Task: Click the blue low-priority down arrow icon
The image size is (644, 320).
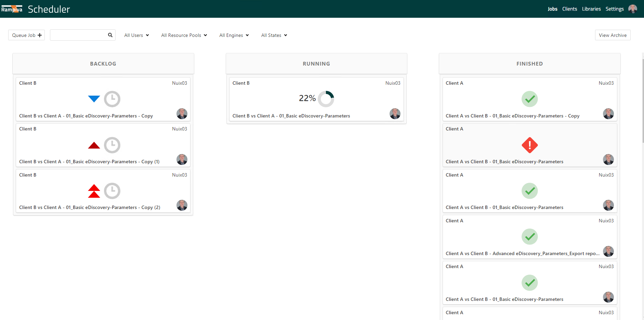Action: pos(94,99)
